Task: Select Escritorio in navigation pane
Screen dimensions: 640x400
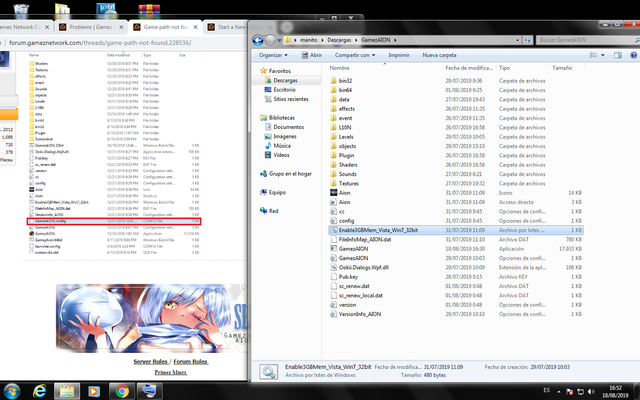Action: 284,90
